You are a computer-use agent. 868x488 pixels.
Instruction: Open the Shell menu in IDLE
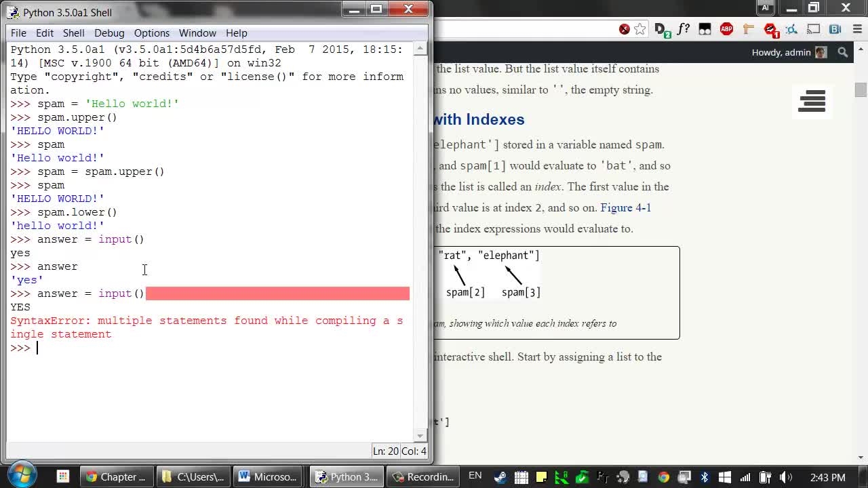(x=73, y=33)
